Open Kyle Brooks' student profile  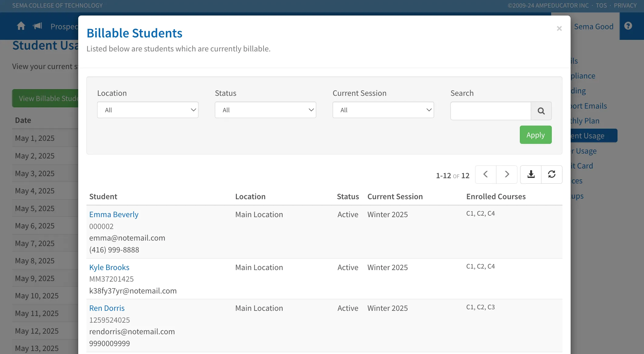point(109,267)
